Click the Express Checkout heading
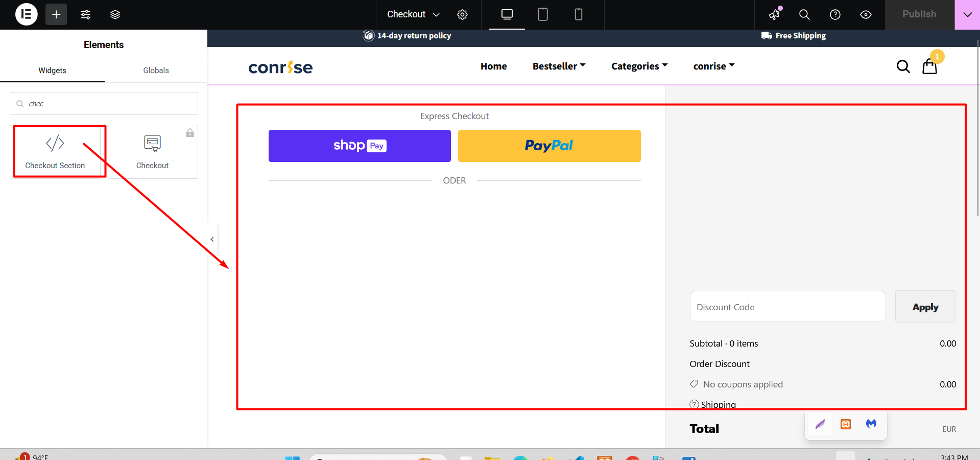 (455, 116)
